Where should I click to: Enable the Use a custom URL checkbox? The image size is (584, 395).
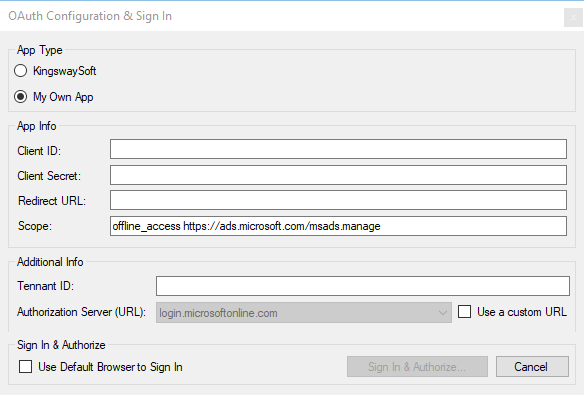(464, 312)
